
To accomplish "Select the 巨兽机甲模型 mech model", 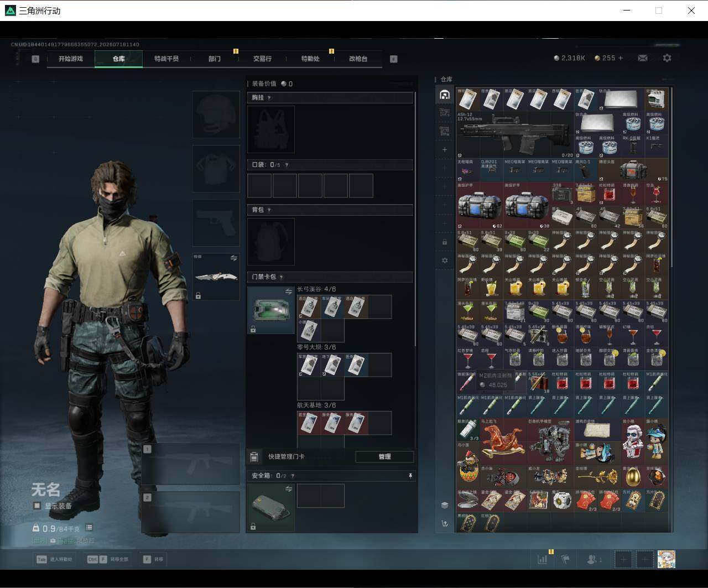I will click(550, 441).
